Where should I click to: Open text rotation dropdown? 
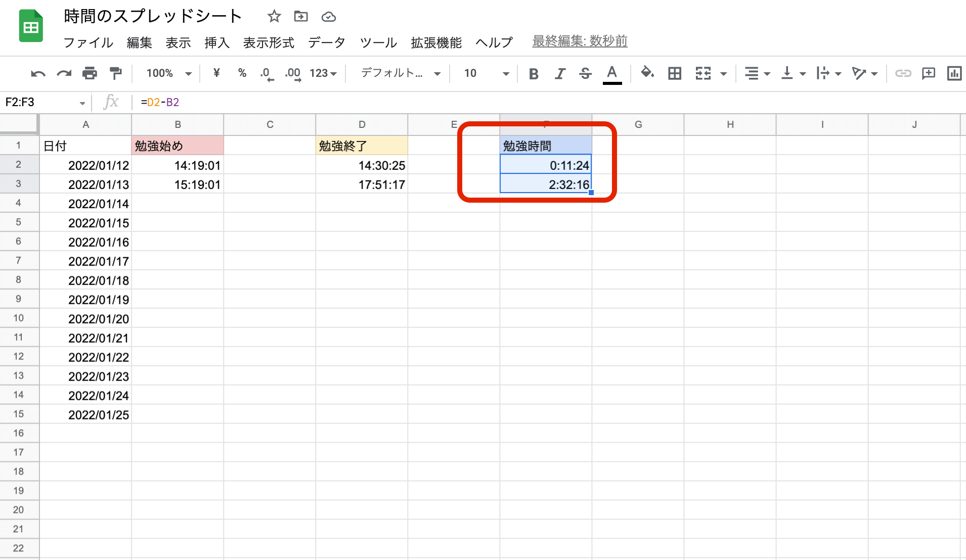point(864,74)
